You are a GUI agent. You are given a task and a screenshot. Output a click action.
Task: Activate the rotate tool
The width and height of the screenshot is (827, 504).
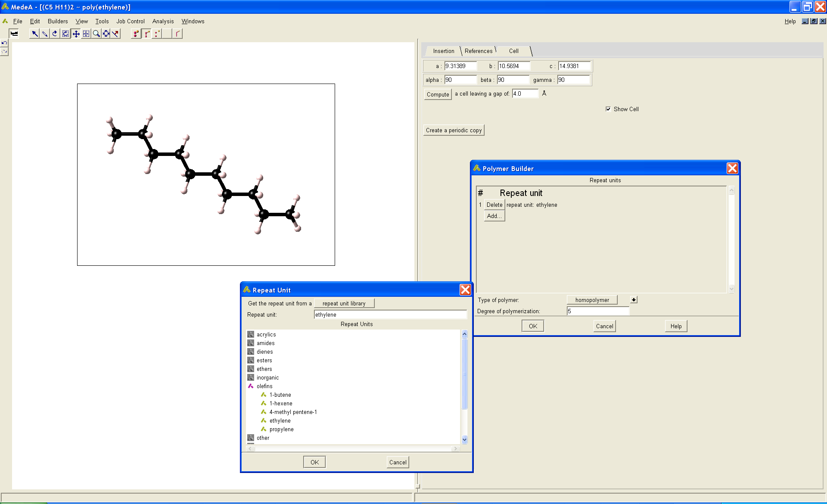coord(55,34)
